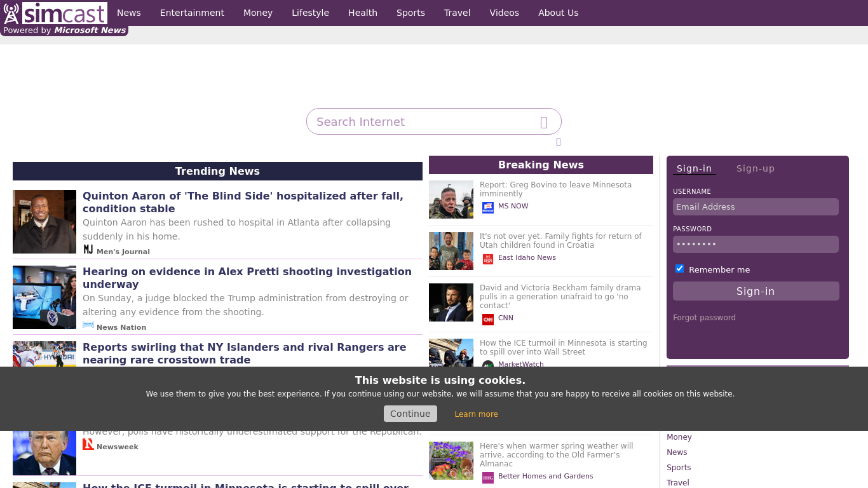The height and width of the screenshot is (488, 868).
Task: Click the MS NOW source icon
Action: point(488,207)
